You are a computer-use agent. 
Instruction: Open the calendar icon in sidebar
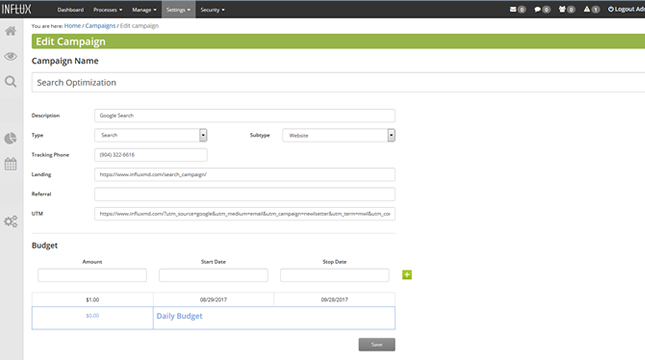[11, 164]
